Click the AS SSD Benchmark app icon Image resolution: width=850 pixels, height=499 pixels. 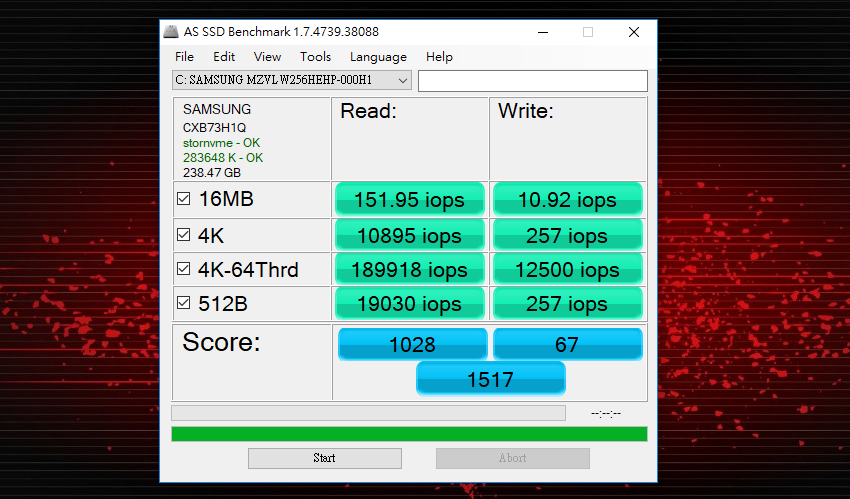[x=171, y=31]
